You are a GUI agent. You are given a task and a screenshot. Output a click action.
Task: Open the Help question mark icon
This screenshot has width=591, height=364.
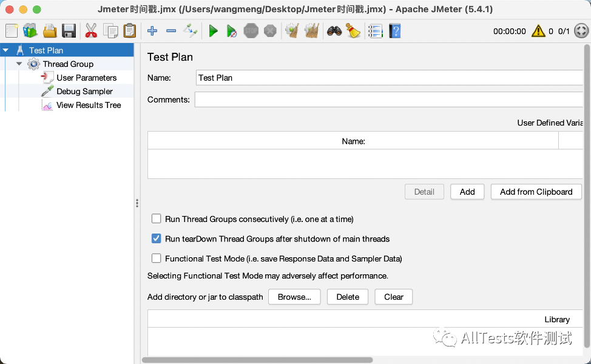coord(395,31)
